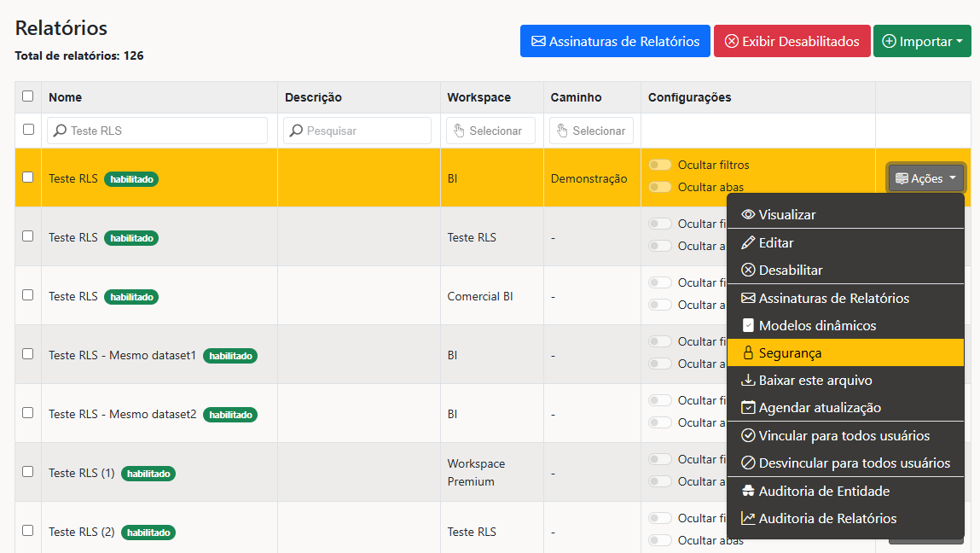Click the spy icon for Auditoria de Entidade
980x553 pixels.
pos(747,491)
